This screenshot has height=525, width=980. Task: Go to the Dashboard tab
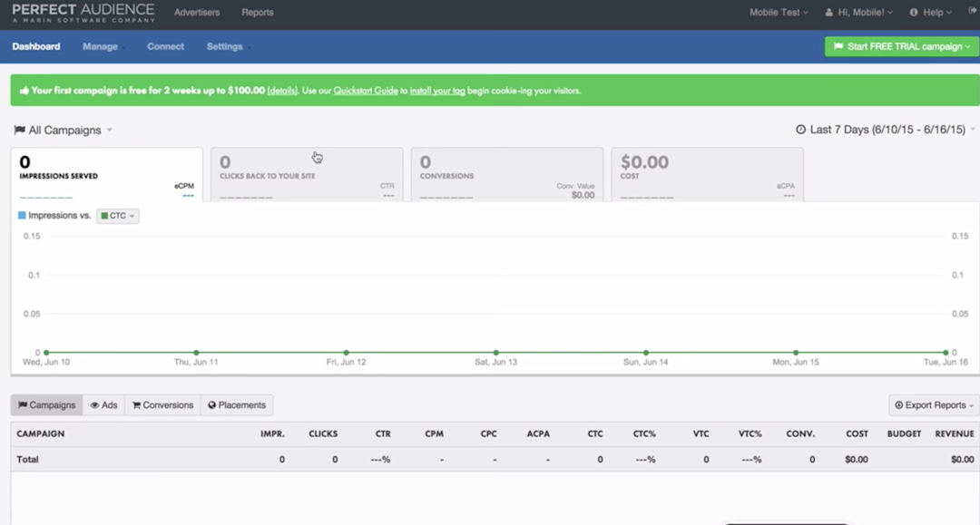[x=36, y=47]
